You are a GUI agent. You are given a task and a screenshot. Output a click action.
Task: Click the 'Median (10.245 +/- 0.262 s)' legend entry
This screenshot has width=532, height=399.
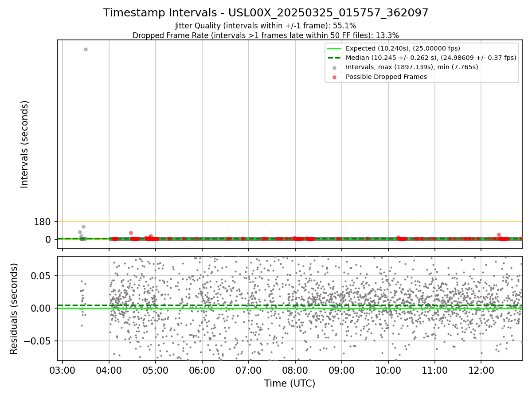click(x=431, y=58)
